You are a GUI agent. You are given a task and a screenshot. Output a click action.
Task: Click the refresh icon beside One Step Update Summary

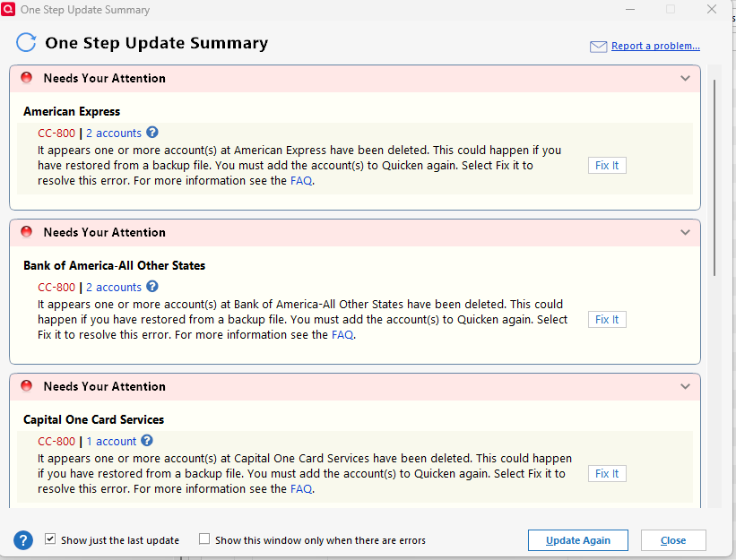tap(26, 43)
